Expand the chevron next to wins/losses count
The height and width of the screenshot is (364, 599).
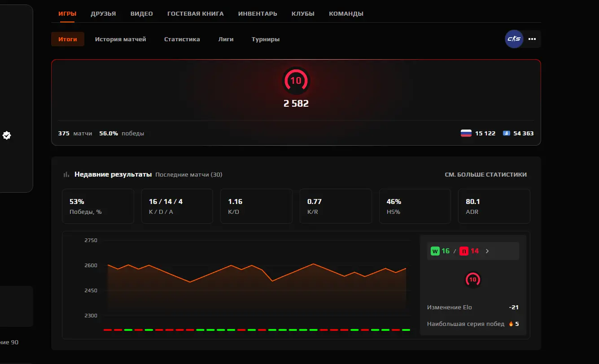(487, 251)
